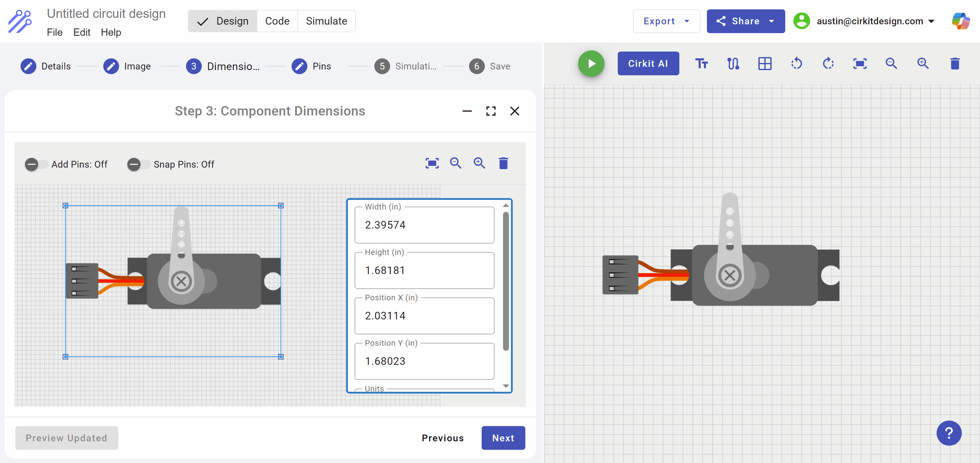
Task: Click the dimensions form vertical scrollbar
Action: coord(506,281)
